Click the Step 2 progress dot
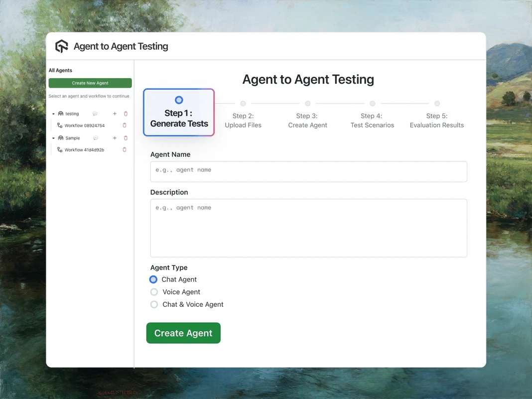This screenshot has height=399, width=532. point(243,104)
